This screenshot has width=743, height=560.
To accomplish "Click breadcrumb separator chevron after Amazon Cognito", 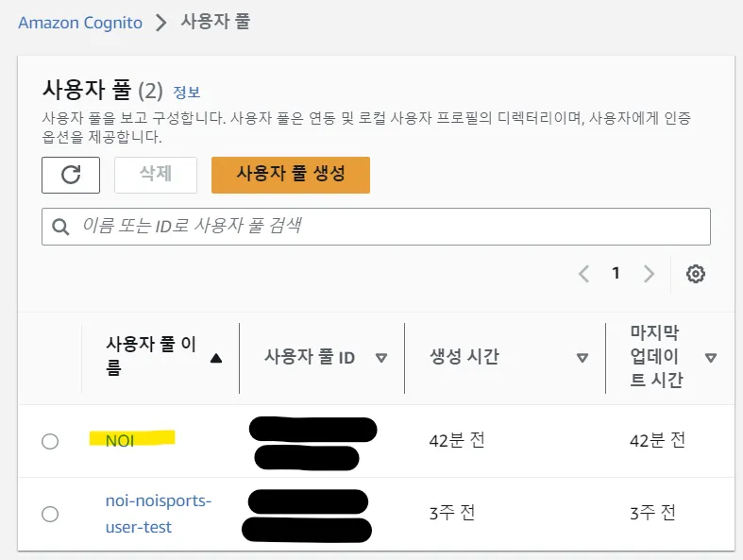I will [161, 23].
